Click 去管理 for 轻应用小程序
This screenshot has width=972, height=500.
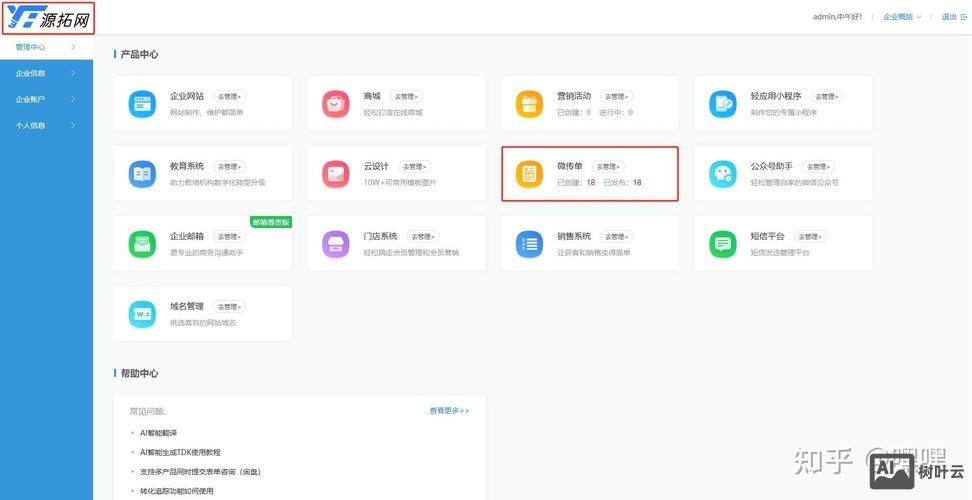pos(827,97)
